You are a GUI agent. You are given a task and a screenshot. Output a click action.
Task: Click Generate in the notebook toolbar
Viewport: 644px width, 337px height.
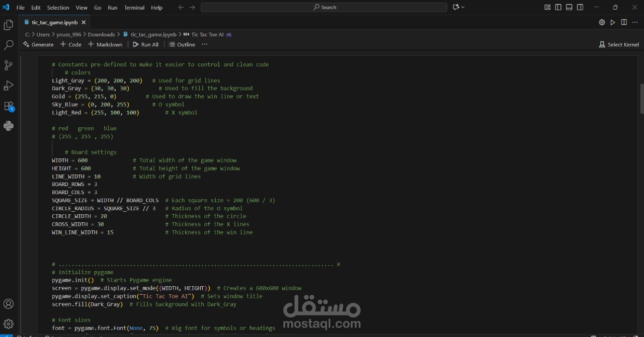click(38, 44)
